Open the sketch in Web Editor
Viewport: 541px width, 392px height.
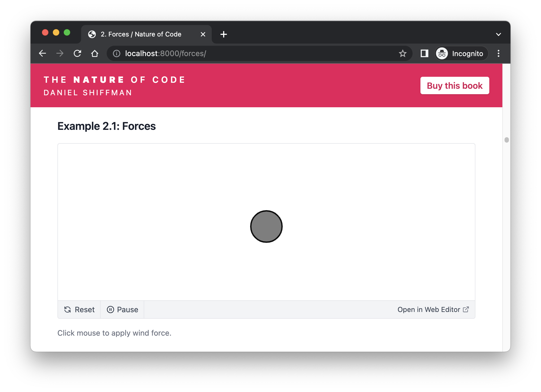coord(429,310)
